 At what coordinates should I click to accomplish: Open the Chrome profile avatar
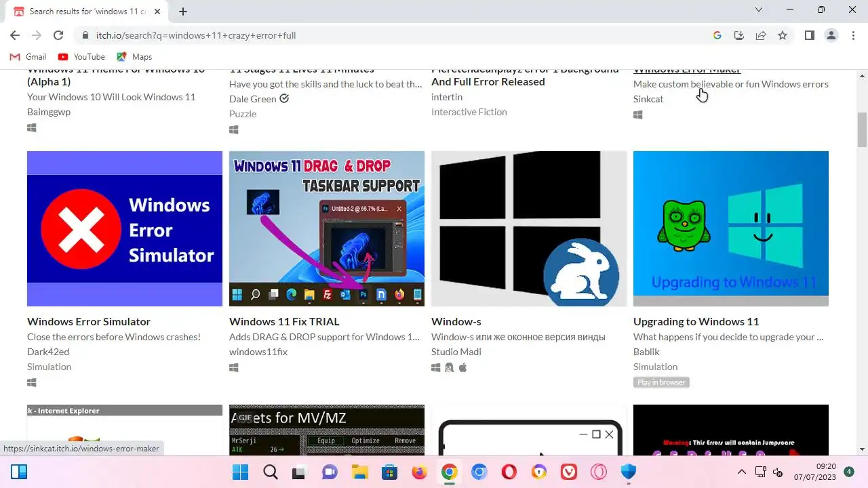(831, 35)
